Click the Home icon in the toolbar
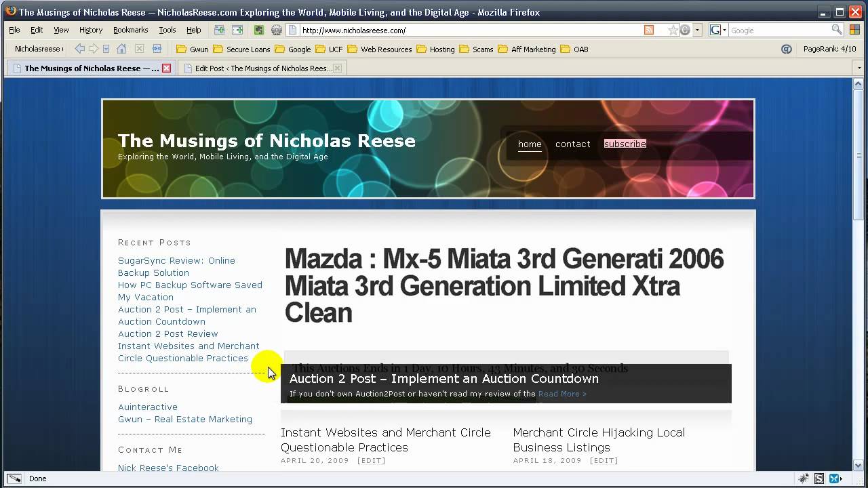 pos(121,49)
